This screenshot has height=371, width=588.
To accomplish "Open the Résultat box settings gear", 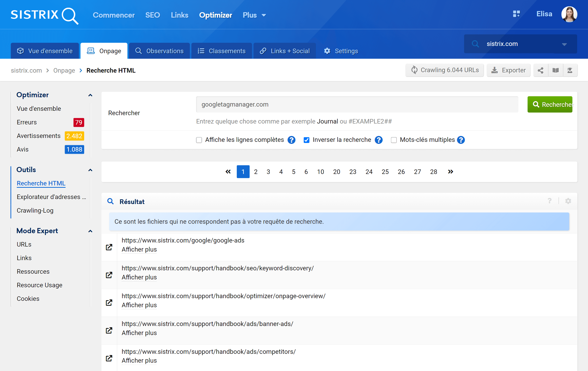I will pyautogui.click(x=568, y=201).
